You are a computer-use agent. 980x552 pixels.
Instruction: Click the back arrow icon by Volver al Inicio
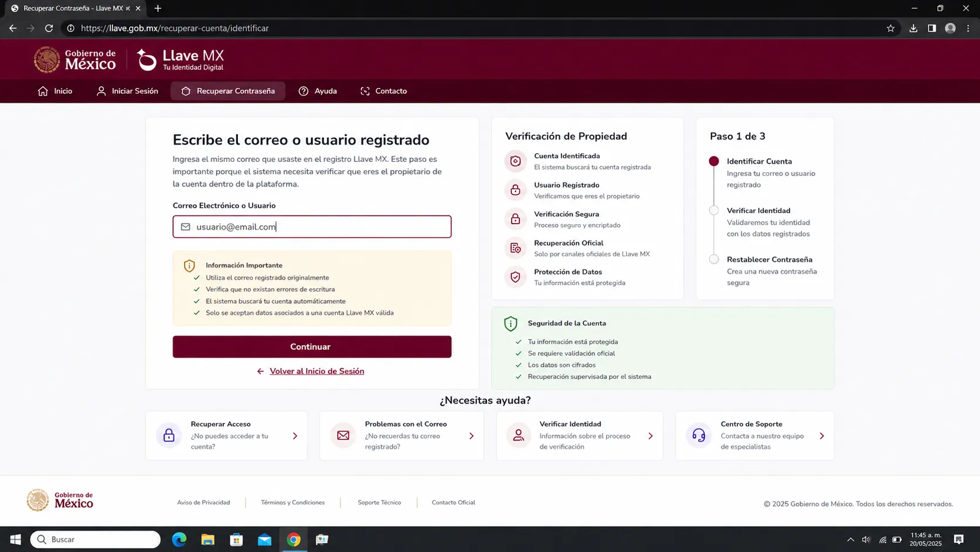point(261,371)
